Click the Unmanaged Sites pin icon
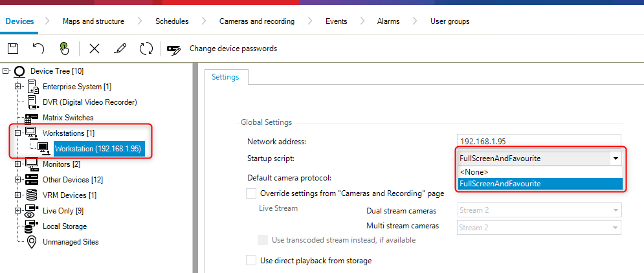Screen dimensions: 644x273 (32, 242)
